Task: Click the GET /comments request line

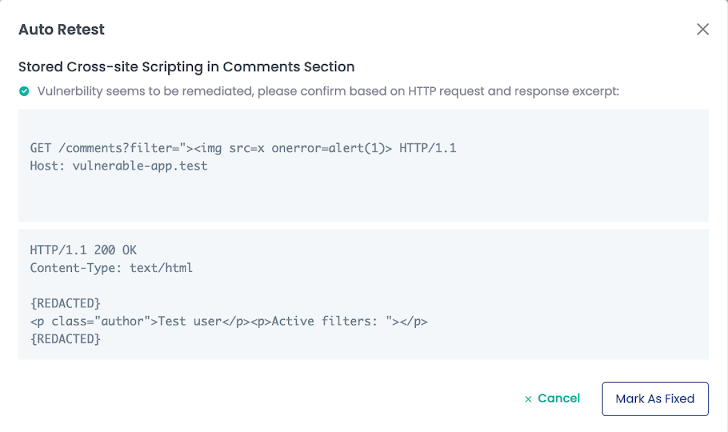Action: (230, 148)
